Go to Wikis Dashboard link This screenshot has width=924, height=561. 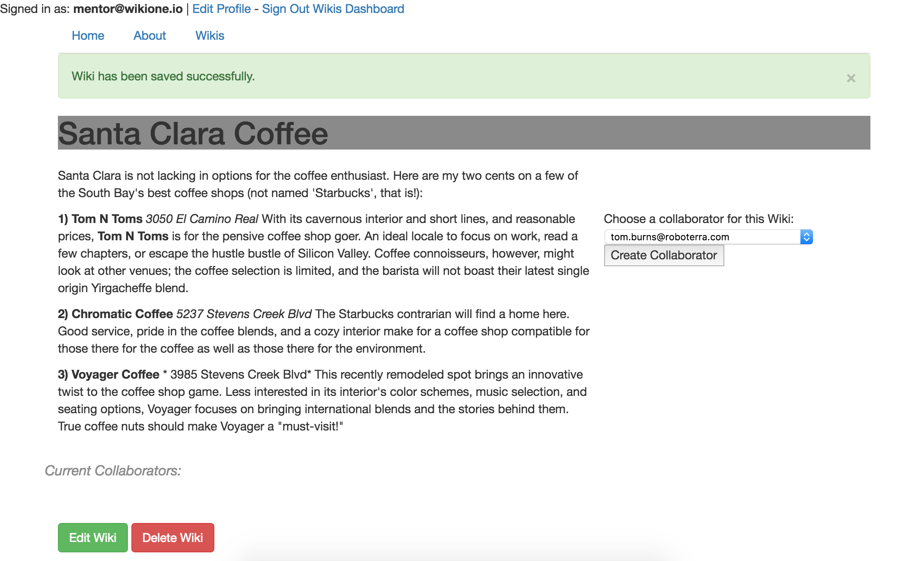[x=358, y=9]
